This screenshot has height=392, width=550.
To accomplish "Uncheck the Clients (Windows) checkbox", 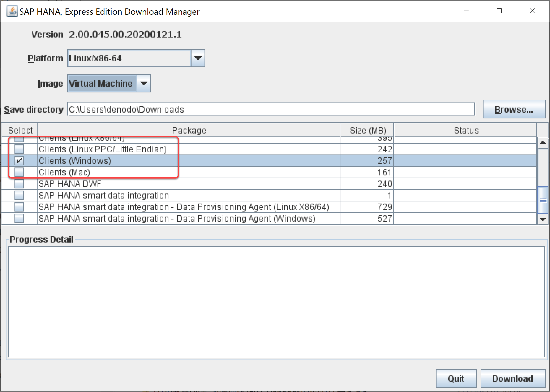I will (x=19, y=161).
